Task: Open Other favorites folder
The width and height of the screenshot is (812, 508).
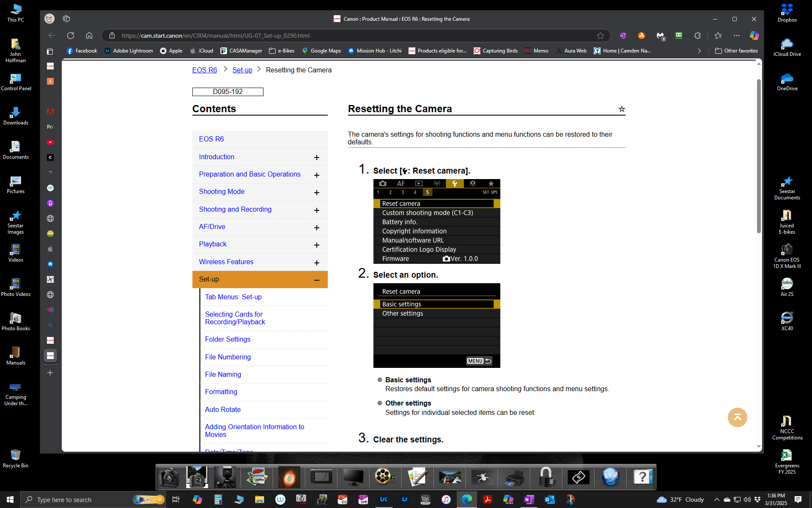Action: click(x=736, y=51)
